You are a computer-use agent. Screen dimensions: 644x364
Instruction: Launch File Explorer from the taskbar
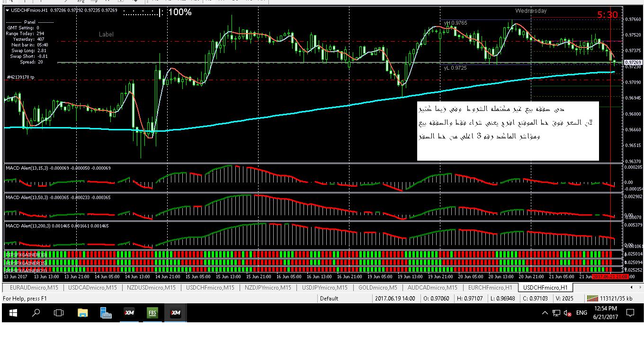pos(82,313)
